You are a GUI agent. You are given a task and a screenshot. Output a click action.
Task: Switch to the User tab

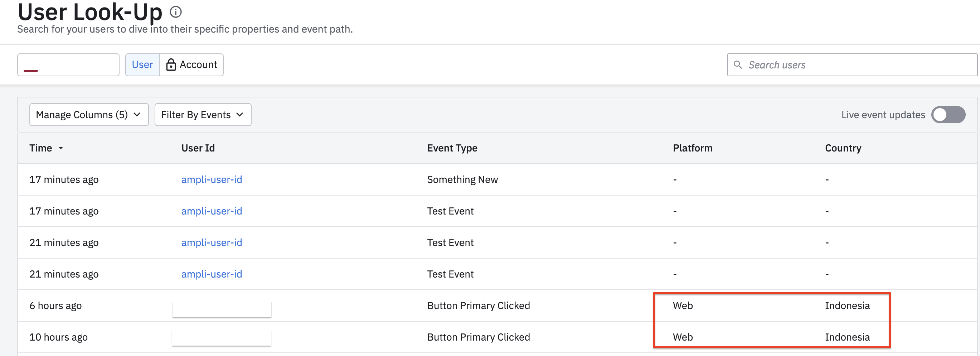point(142,65)
